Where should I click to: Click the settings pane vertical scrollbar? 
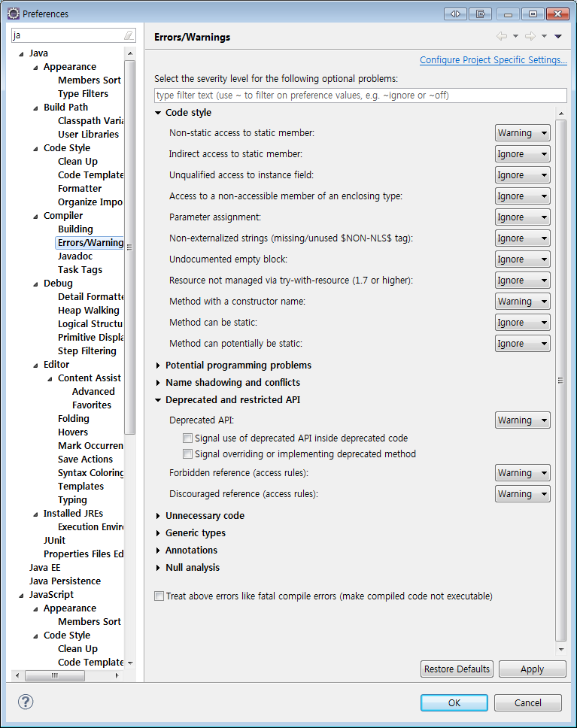(560, 380)
